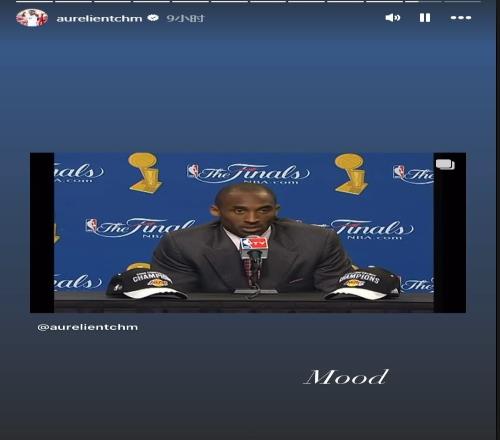Viewport: 500px width, 440px height.
Task: Click the second story progress segment
Action: (73, 1)
